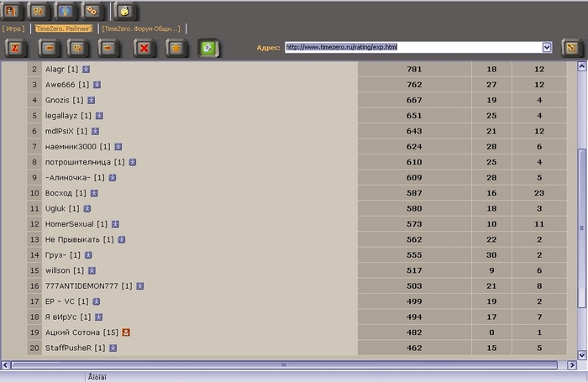Open info icon next to willson

pyautogui.click(x=92, y=270)
